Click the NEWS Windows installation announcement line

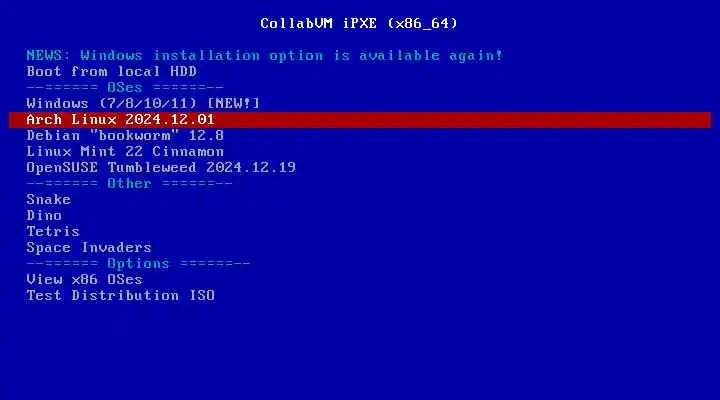[x=264, y=56]
